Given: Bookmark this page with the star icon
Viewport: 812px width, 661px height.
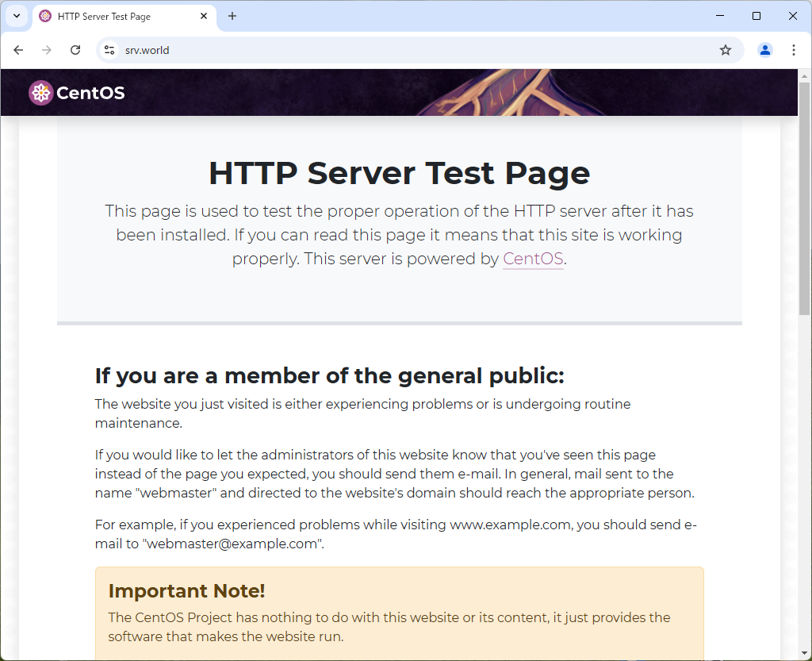Looking at the screenshot, I should tap(725, 50).
